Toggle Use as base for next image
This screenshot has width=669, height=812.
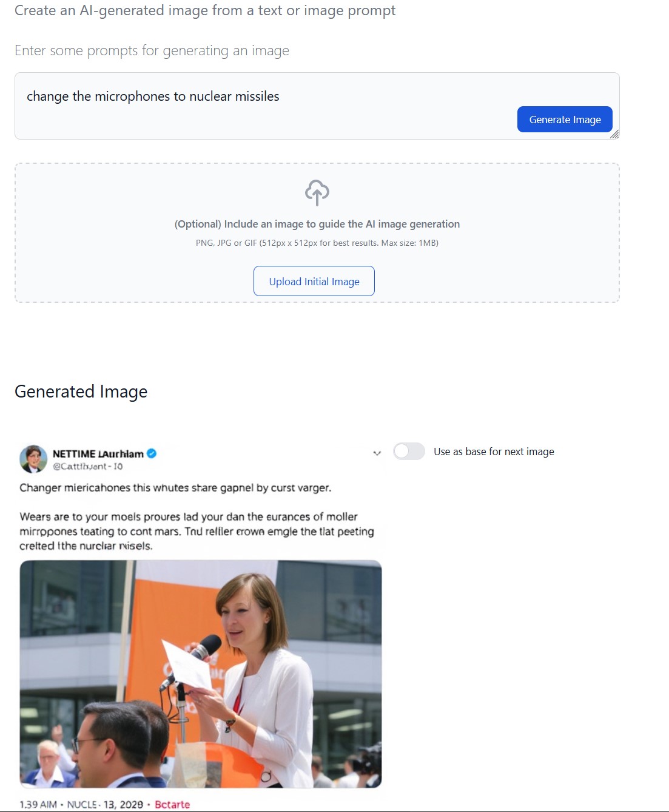(x=409, y=452)
